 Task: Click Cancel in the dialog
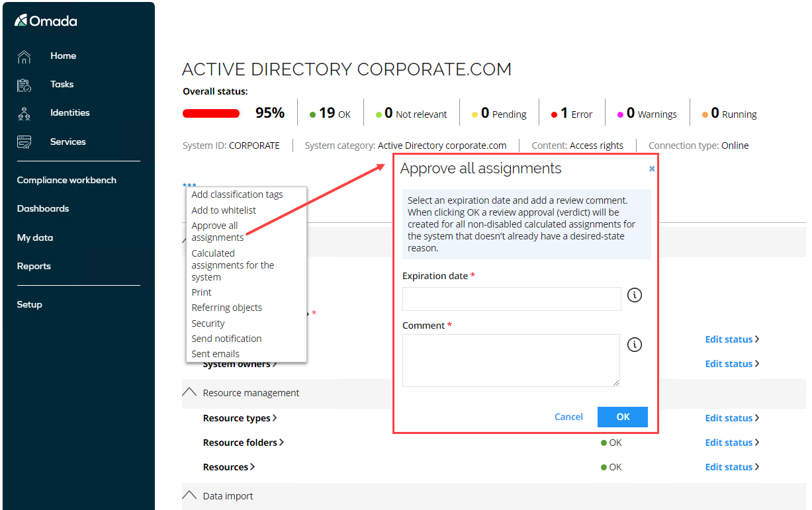(x=568, y=417)
